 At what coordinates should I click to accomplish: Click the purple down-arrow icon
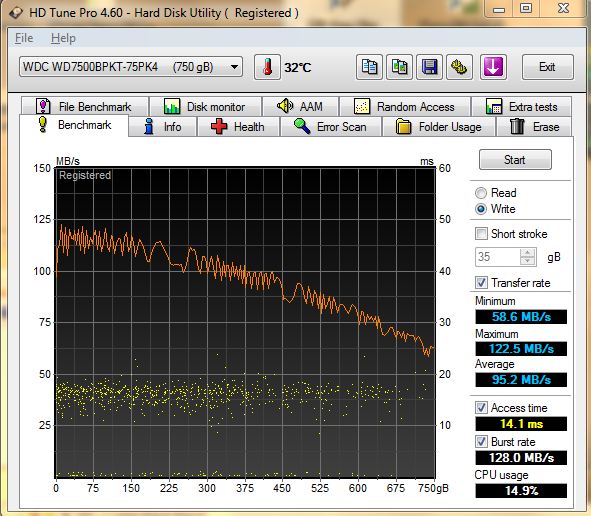(493, 67)
